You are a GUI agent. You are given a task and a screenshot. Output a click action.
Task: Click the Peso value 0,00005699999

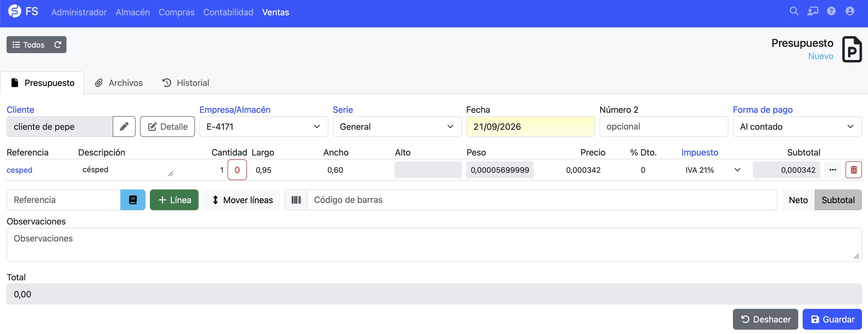[500, 170]
